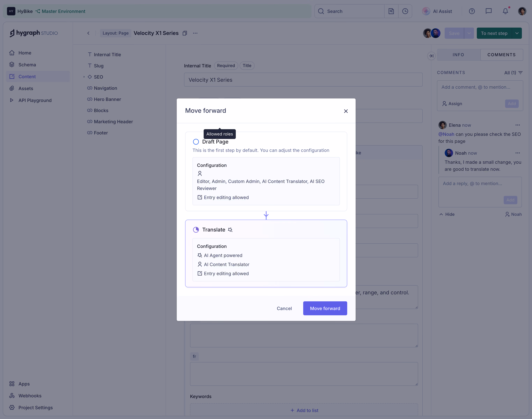The image size is (532, 419).
Task: Go back with the left chevron
Action: click(x=88, y=33)
